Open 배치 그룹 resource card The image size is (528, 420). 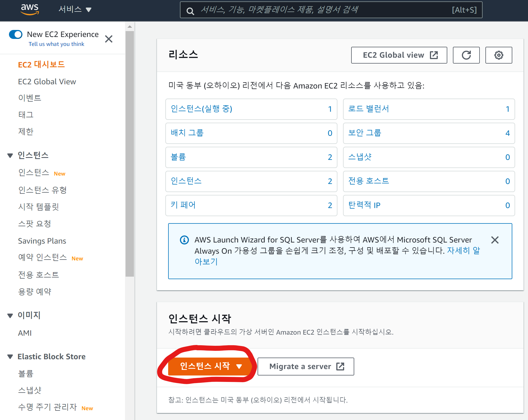(251, 133)
